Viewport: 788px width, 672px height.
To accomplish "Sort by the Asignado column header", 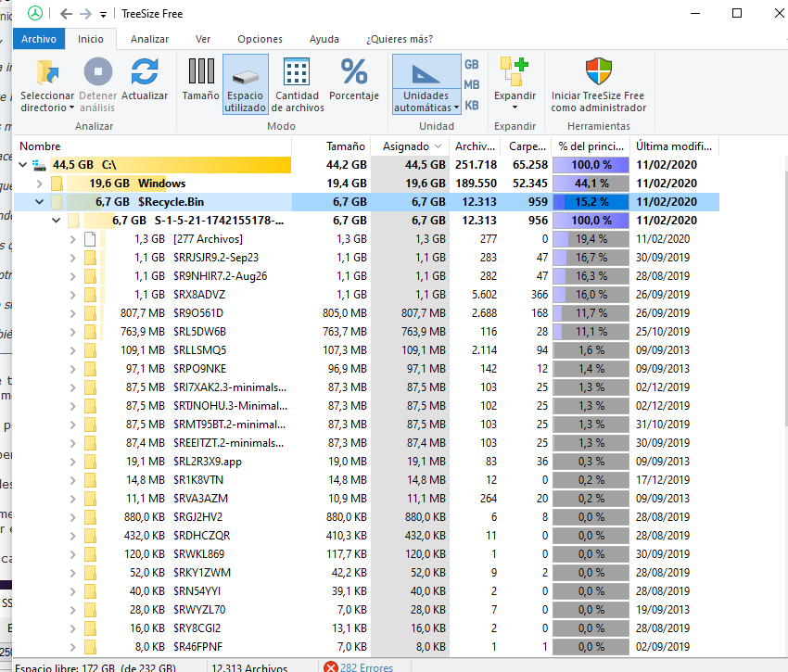I will (410, 146).
